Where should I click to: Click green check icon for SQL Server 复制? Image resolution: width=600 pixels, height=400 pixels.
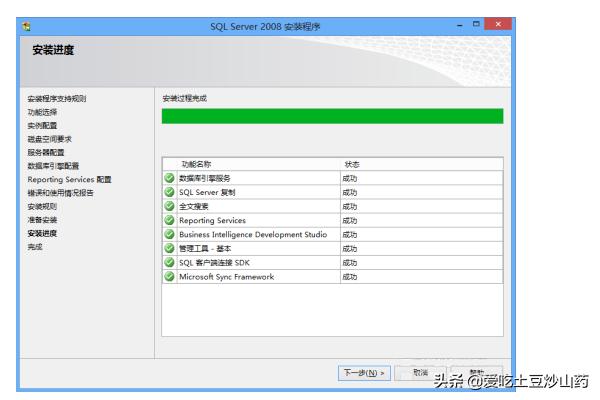[169, 192]
